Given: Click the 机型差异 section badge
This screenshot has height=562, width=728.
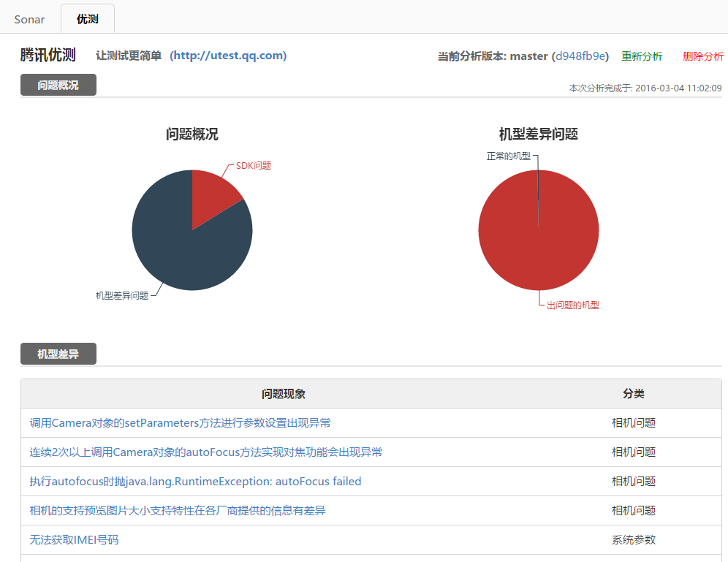Looking at the screenshot, I should coord(58,354).
